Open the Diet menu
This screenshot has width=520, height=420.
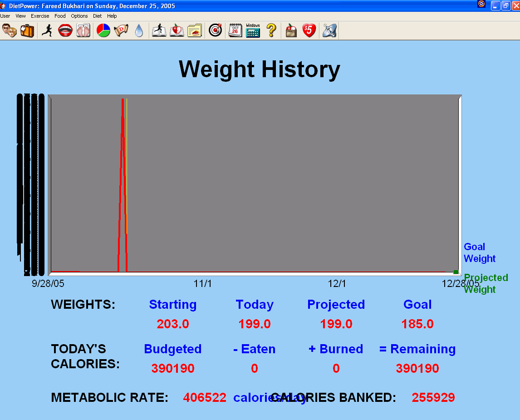click(x=98, y=16)
